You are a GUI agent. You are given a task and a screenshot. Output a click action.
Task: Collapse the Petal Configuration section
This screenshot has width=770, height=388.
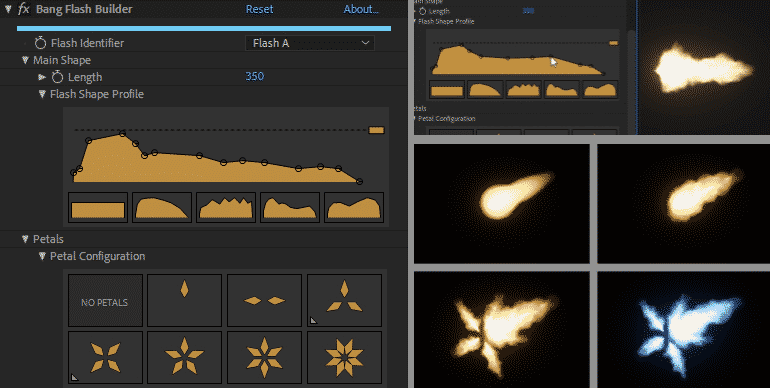[42, 256]
